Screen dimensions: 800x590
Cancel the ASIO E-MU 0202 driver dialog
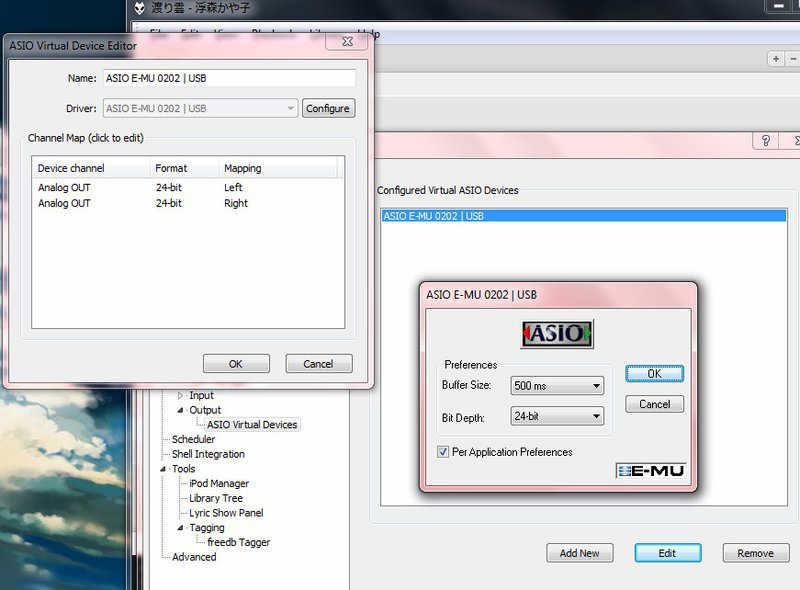(654, 404)
